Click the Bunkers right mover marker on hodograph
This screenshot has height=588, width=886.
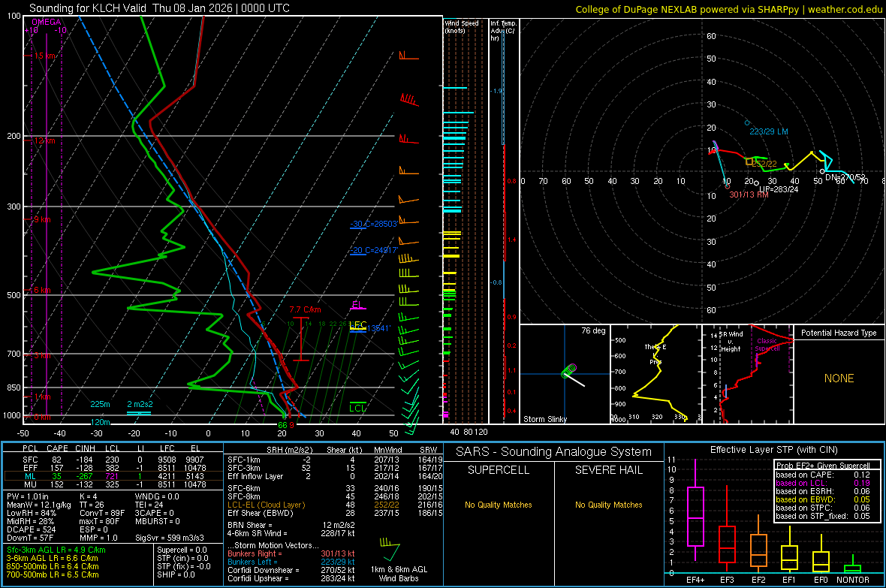728,186
